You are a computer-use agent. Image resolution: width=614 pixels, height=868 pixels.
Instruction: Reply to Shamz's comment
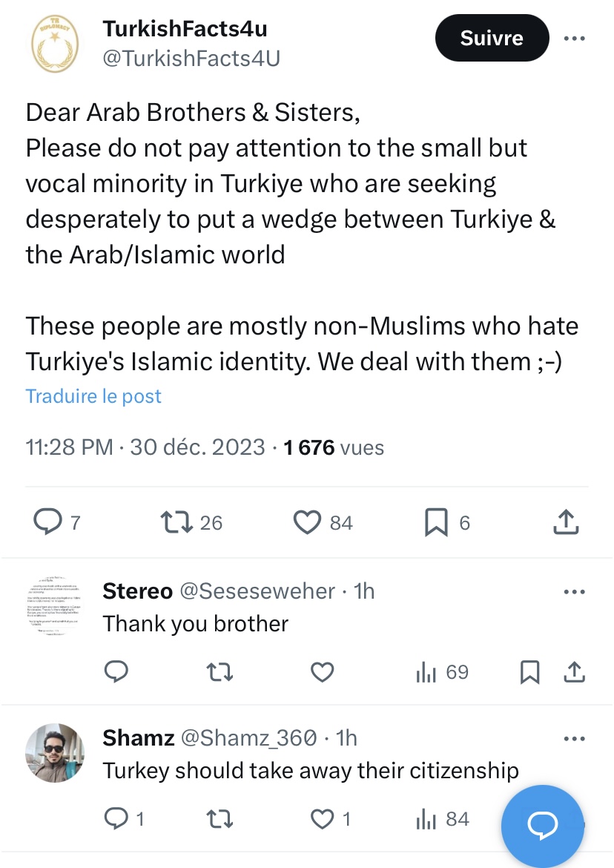tap(116, 818)
